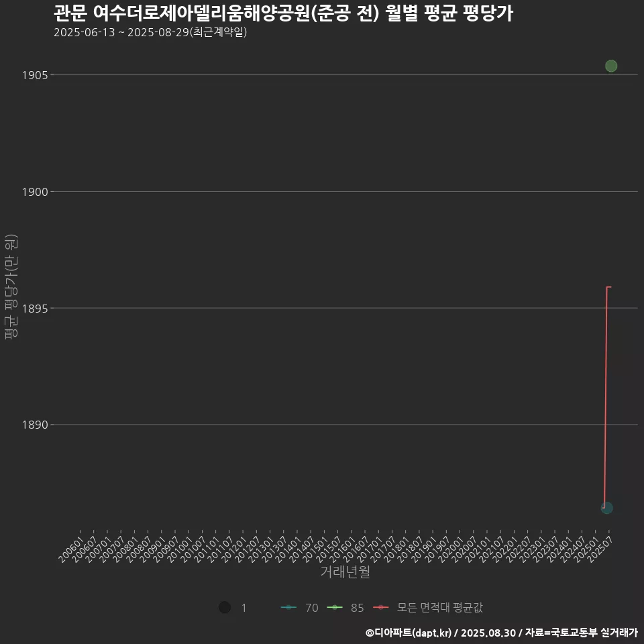Image resolution: width=644 pixels, height=644 pixels.
Task: Click the footer credit 디아파트(dapt.kr)
Action: pyautogui.click(x=413, y=633)
